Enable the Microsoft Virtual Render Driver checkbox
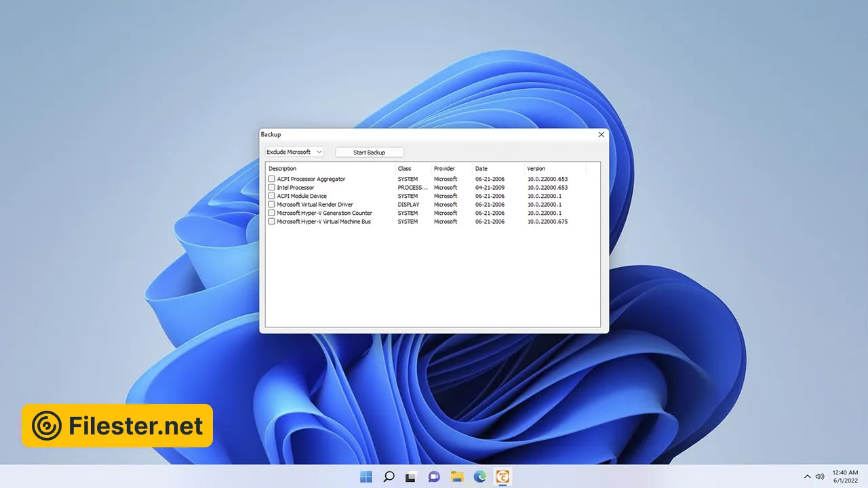The height and width of the screenshot is (488, 868). tap(271, 205)
